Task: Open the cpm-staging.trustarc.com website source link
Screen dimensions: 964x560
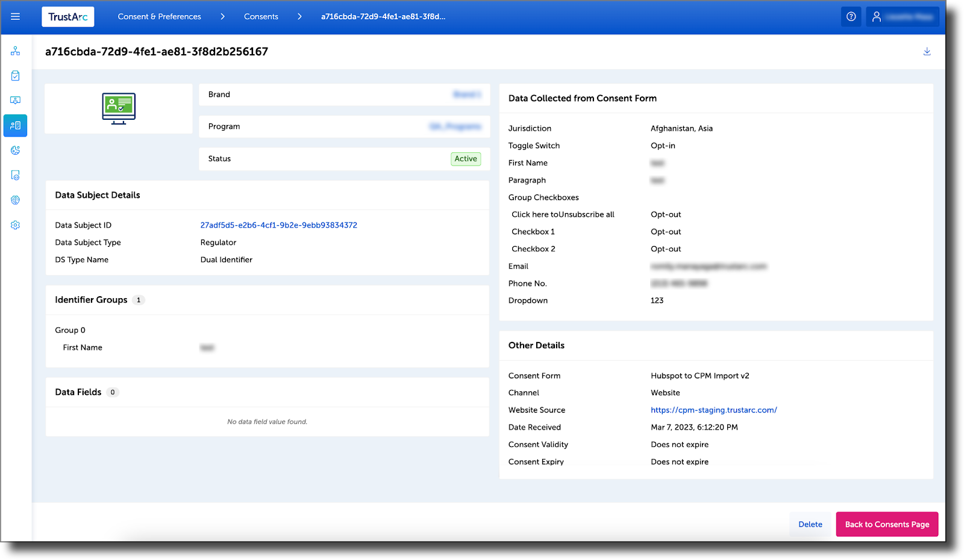Action: tap(714, 409)
